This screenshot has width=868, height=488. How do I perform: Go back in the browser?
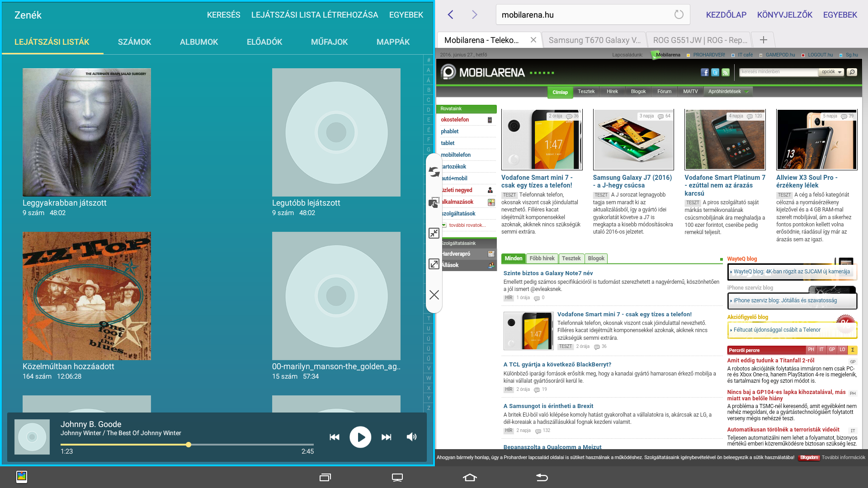[450, 14]
